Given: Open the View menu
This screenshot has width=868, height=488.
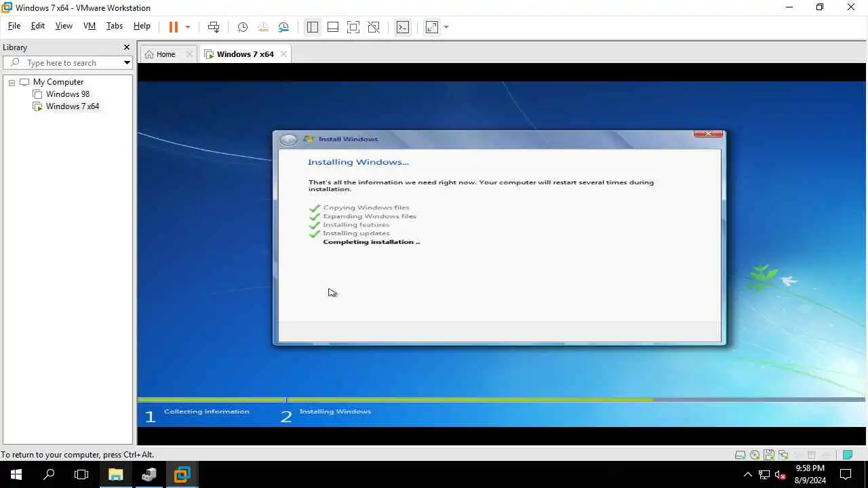Looking at the screenshot, I should 64,26.
